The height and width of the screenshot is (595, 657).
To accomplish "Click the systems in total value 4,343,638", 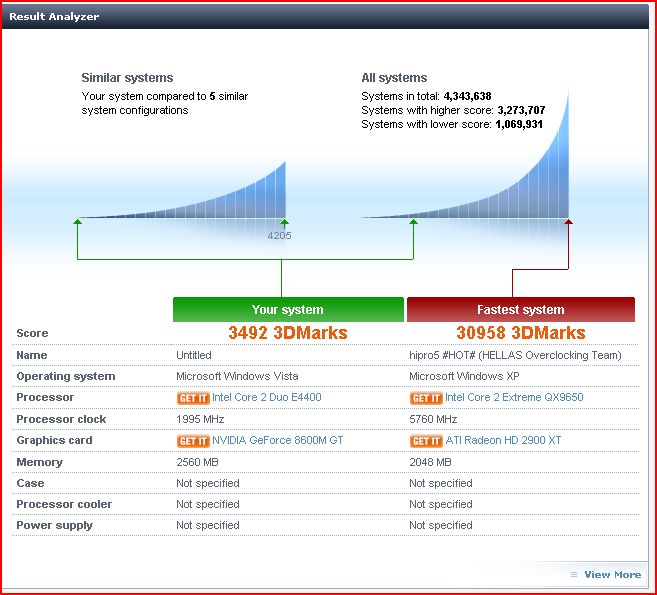I will click(x=467, y=96).
